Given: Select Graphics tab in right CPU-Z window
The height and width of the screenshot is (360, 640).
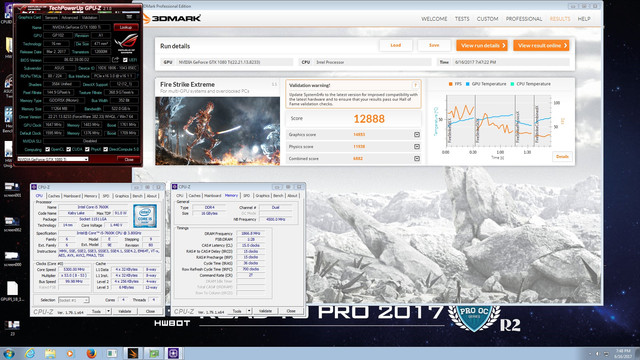Looking at the screenshot, I should tap(262, 196).
